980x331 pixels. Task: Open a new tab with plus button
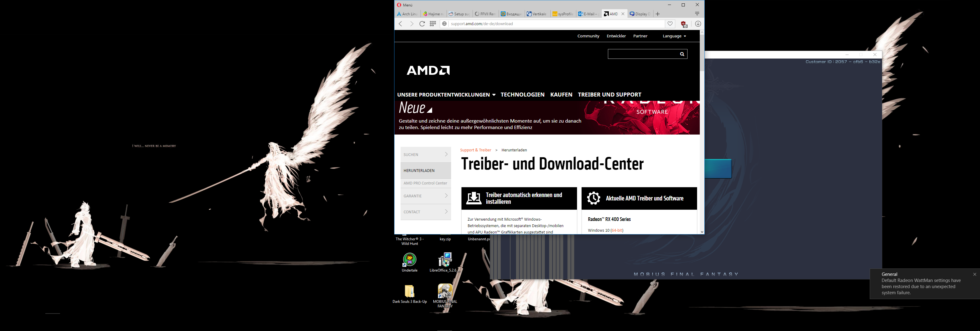tap(658, 14)
